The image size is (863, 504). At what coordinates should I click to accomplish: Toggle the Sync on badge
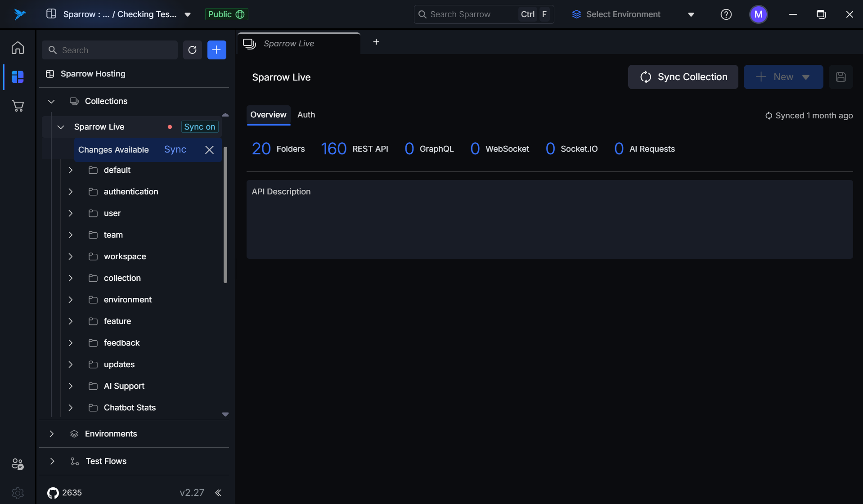pyautogui.click(x=199, y=127)
